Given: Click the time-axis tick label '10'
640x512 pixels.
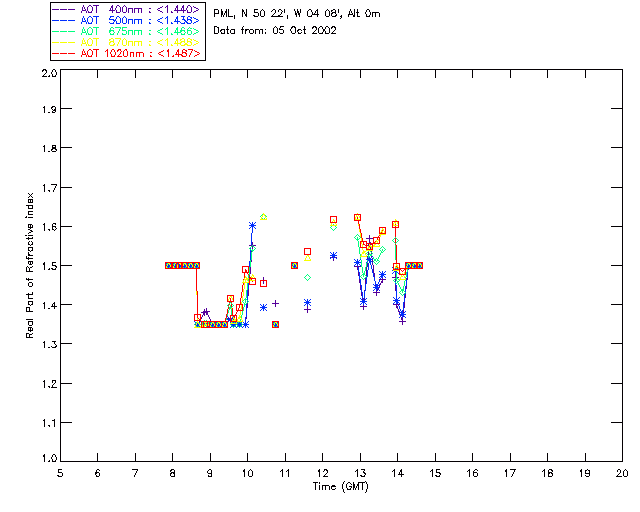Looking at the screenshot, I should [x=247, y=473].
